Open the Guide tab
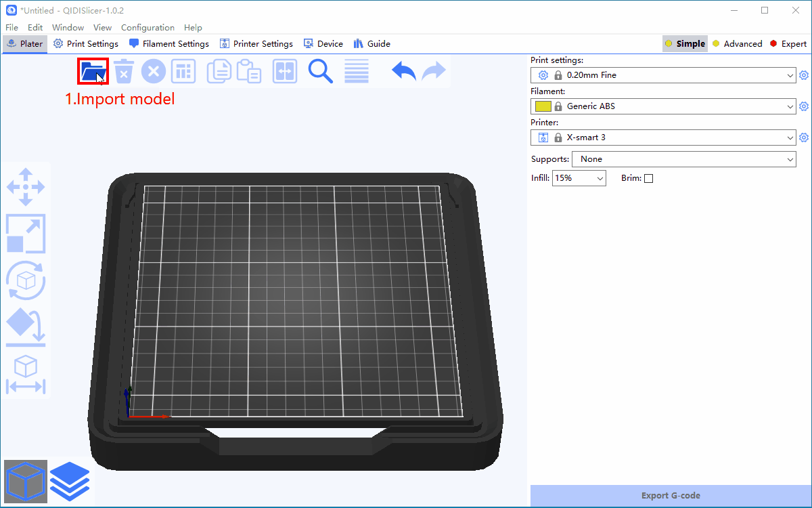This screenshot has width=812, height=508. [372, 44]
